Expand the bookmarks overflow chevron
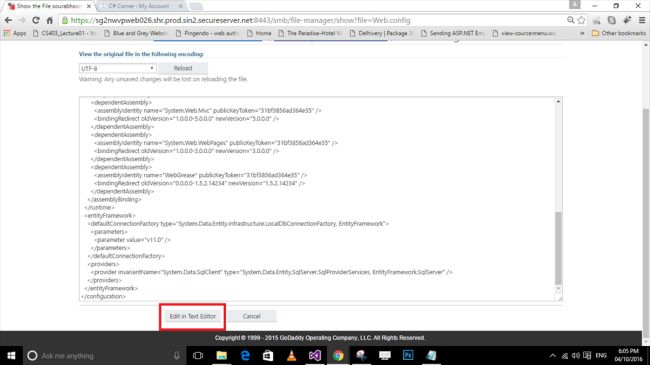This screenshot has width=650, height=365. pyautogui.click(x=582, y=33)
